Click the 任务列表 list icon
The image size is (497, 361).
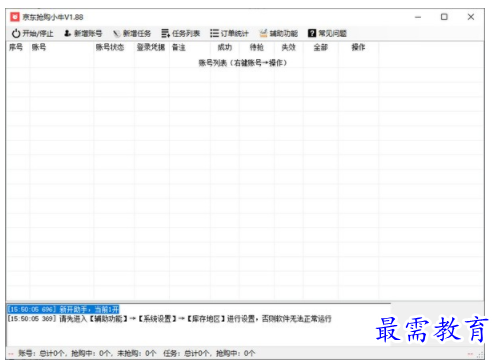[165, 33]
